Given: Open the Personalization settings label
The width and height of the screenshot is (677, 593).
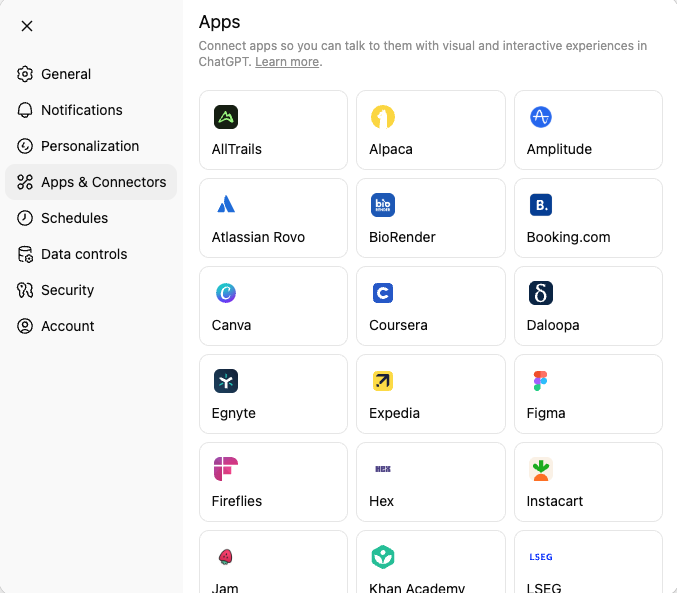Looking at the screenshot, I should pos(90,146).
